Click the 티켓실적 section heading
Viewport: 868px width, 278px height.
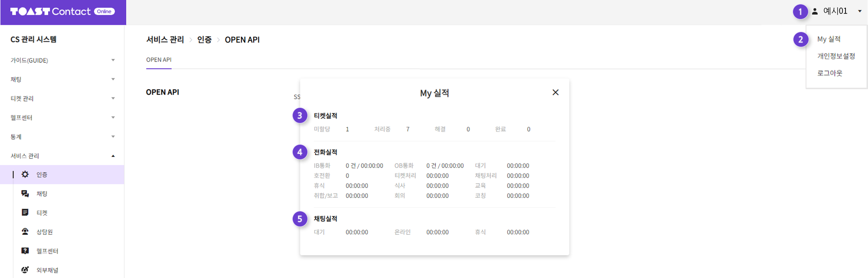326,116
